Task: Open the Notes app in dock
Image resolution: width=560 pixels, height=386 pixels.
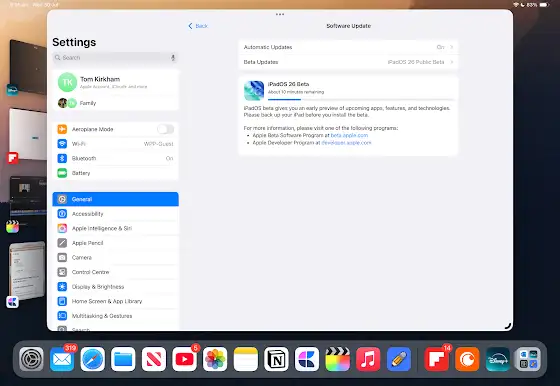Action: coord(246,359)
